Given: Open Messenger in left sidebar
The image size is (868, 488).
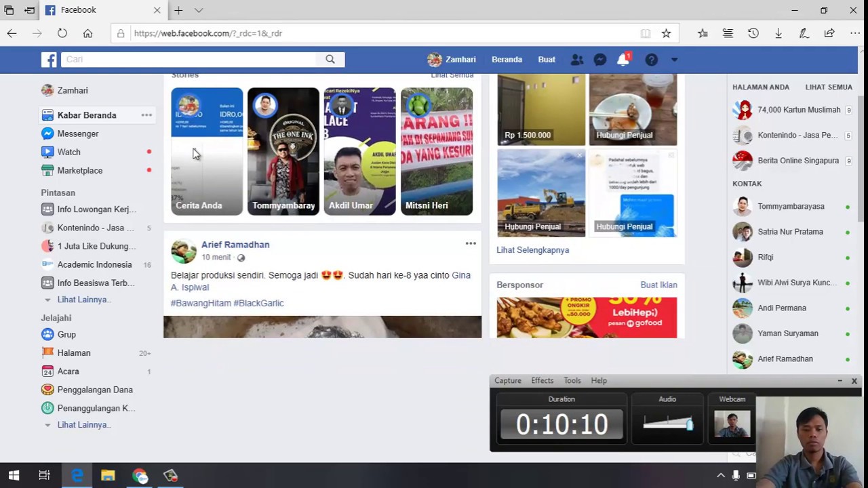Looking at the screenshot, I should (x=78, y=134).
